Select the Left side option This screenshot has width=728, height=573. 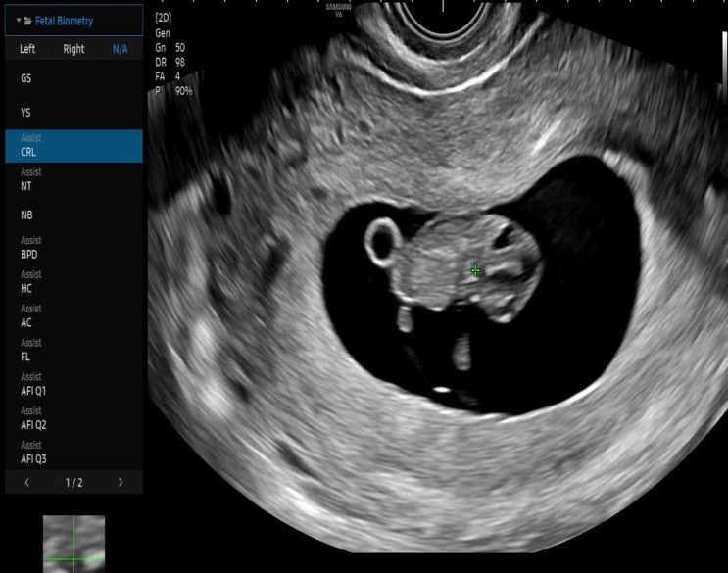coord(28,49)
